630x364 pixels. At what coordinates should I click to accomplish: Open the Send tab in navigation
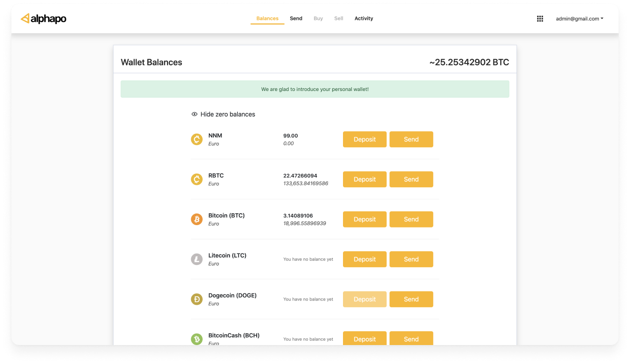click(x=296, y=18)
